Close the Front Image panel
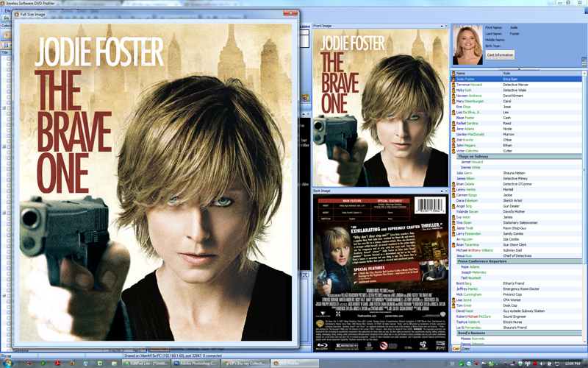This screenshot has width=588, height=368. tap(446, 26)
